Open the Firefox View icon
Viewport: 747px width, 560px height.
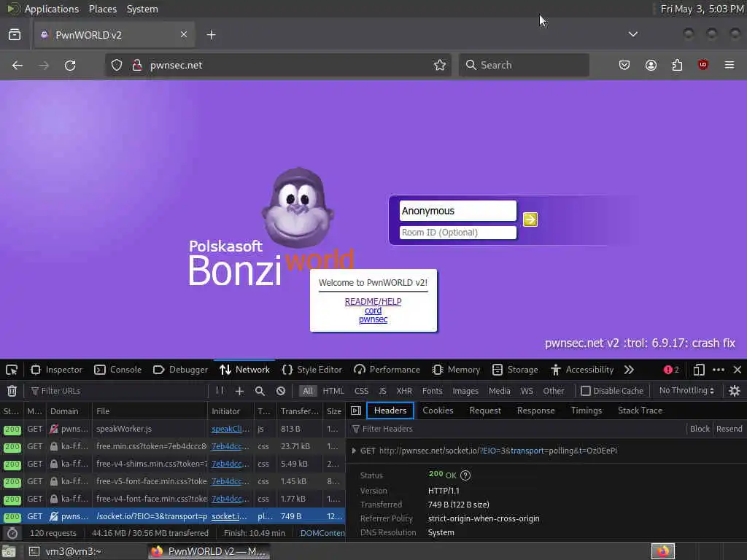pos(15,35)
